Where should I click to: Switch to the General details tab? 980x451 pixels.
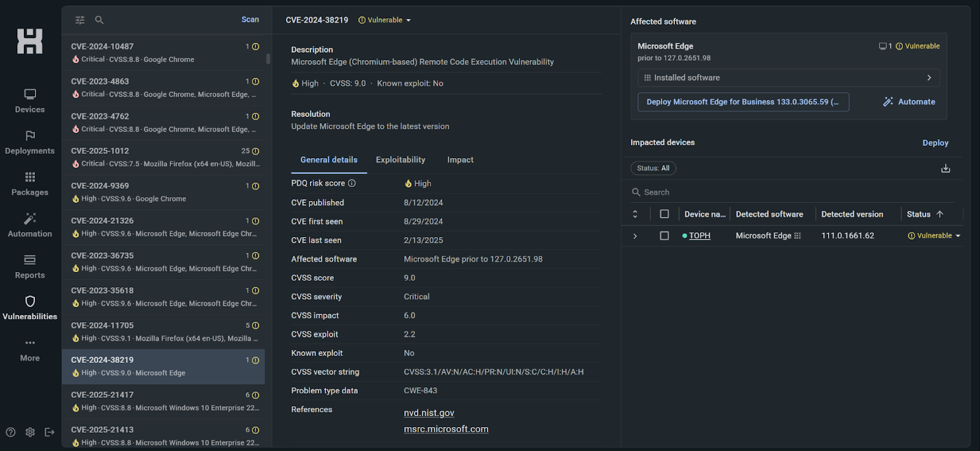tap(329, 160)
